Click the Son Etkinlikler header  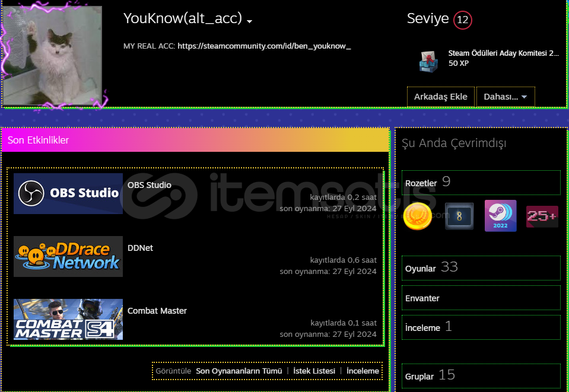195,140
